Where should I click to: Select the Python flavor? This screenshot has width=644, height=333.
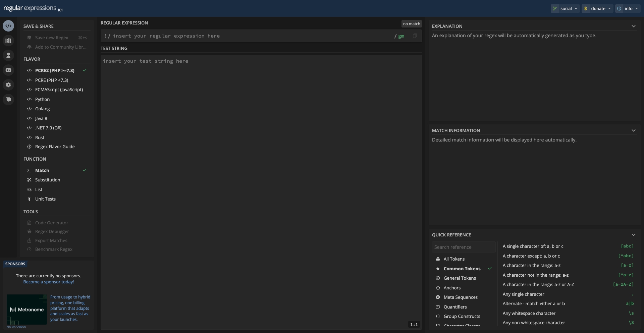43,99
